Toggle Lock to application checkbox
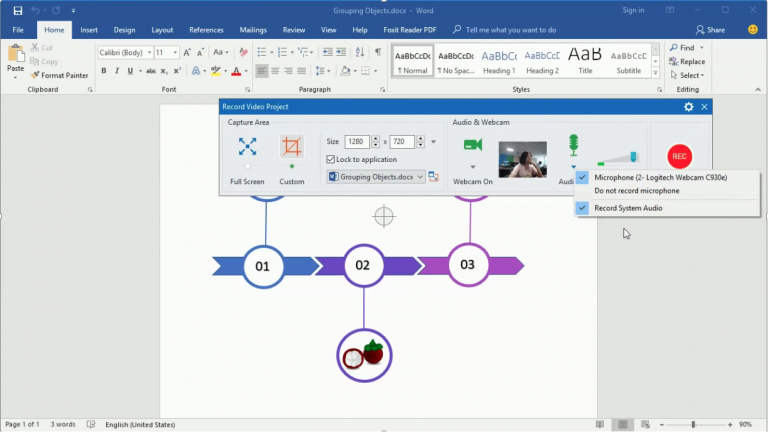 tap(331, 159)
